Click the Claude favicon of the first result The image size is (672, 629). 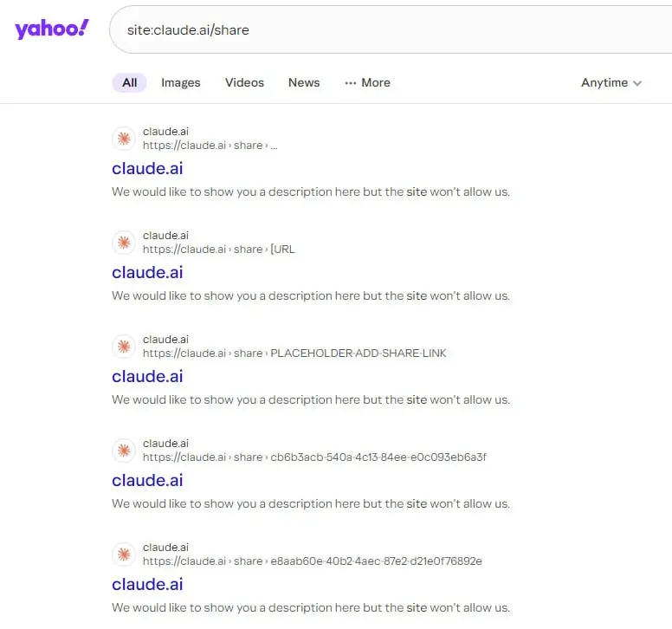pos(124,139)
